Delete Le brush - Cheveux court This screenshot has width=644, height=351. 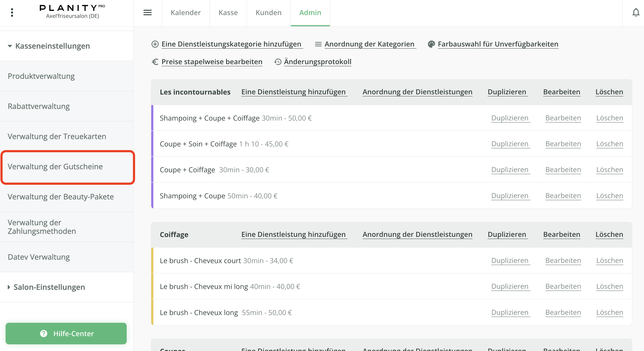point(610,260)
